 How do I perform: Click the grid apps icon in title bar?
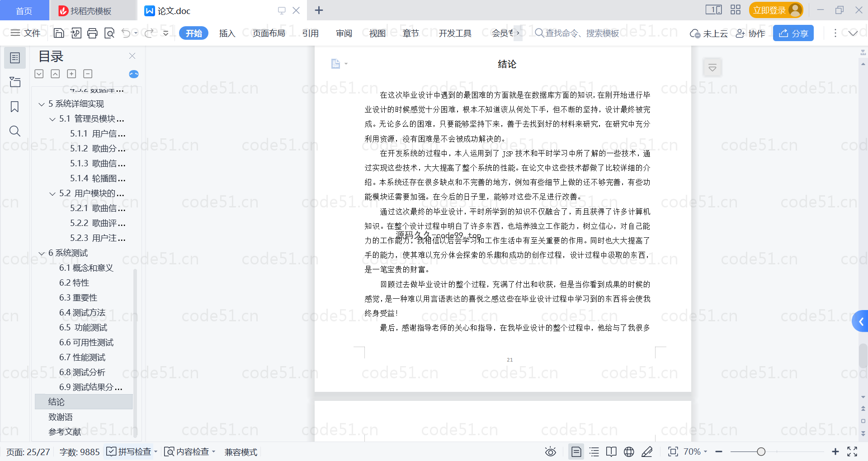coord(736,9)
